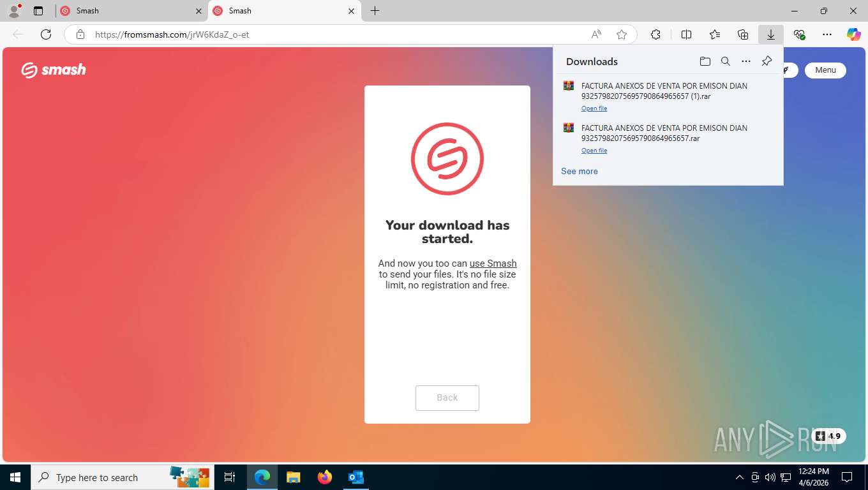Viewport: 868px width, 490px height.
Task: Select the FACTURA ANEXOS (1).rar download entry
Action: point(668,96)
